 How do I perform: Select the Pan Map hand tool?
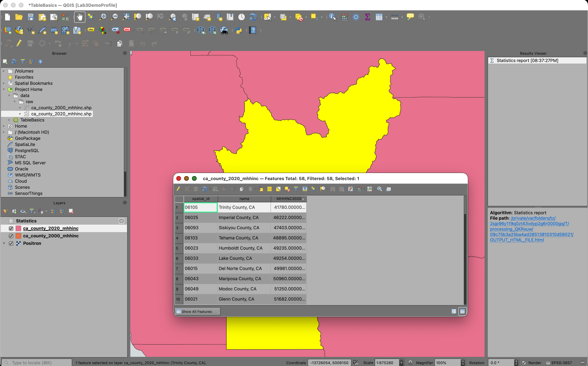[79, 17]
